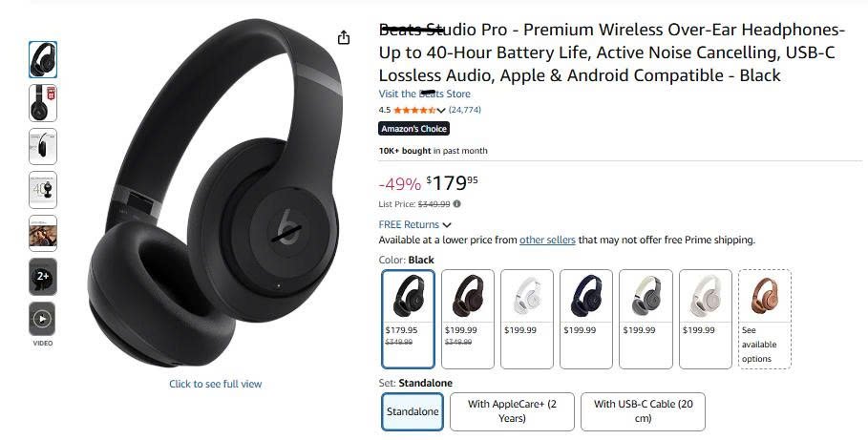The width and height of the screenshot is (868, 440).
Task: Select the first black headphones thumbnail
Action: (x=43, y=59)
